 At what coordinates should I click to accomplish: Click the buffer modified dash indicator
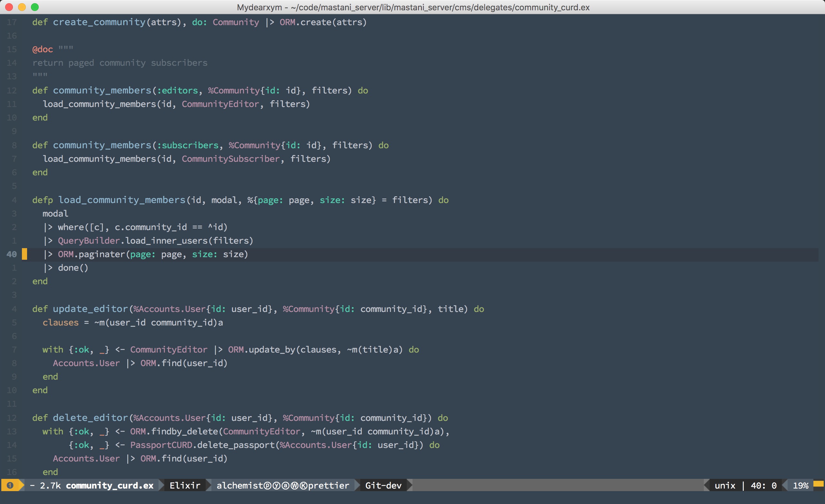[x=32, y=486]
